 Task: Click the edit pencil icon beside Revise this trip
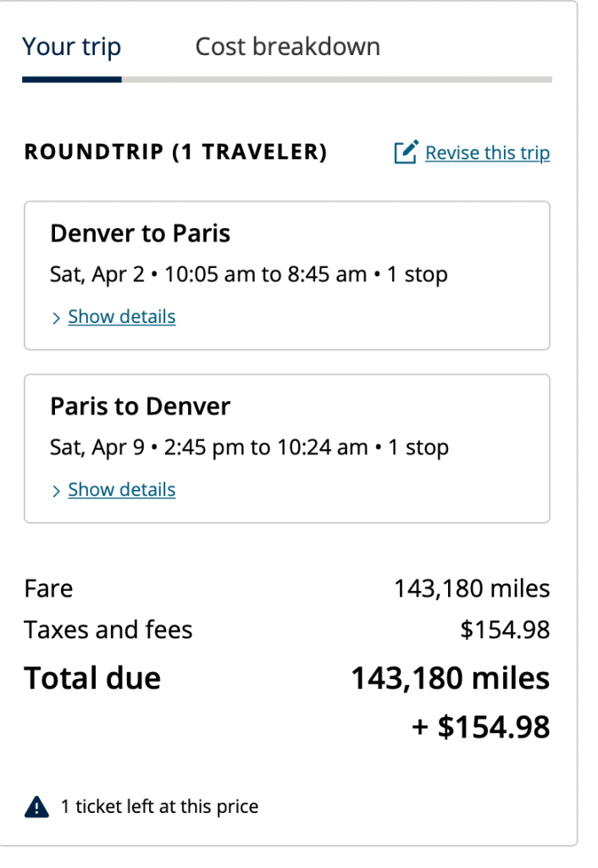[406, 153]
